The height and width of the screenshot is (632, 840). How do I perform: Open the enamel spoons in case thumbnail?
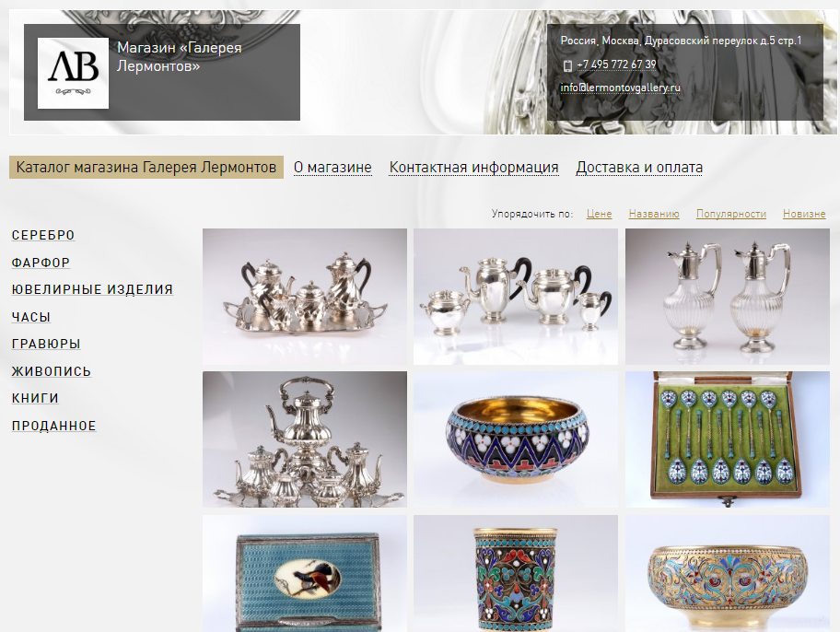[727, 439]
